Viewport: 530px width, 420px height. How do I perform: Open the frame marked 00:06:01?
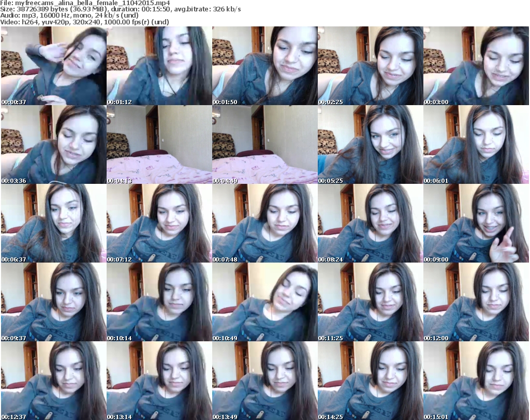476,144
